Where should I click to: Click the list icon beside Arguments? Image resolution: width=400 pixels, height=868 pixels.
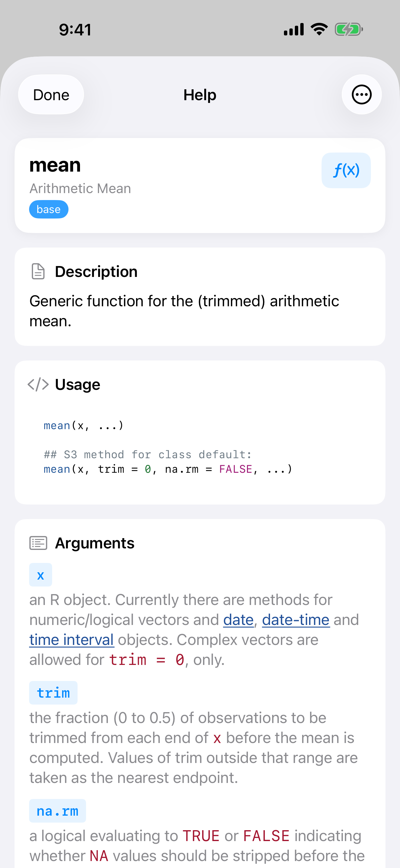(38, 543)
